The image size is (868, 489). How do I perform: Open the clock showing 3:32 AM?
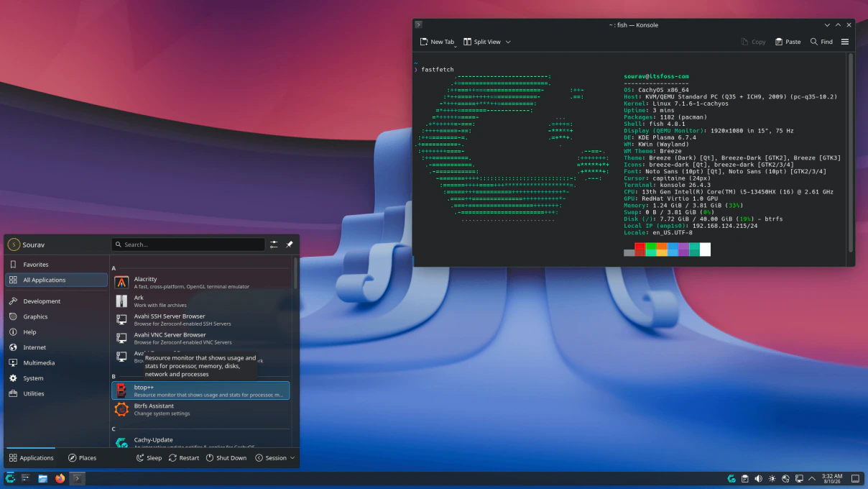point(832,478)
